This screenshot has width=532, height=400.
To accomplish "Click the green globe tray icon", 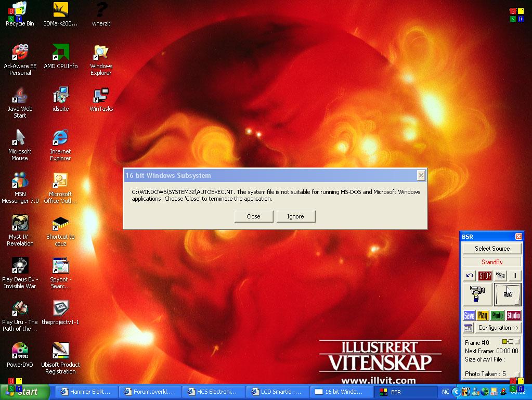I will pos(485,392).
